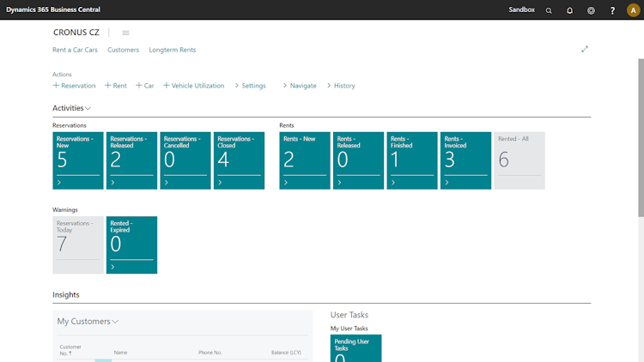Image resolution: width=644 pixels, height=362 pixels.
Task: Expand the Settings action group
Action: click(250, 86)
